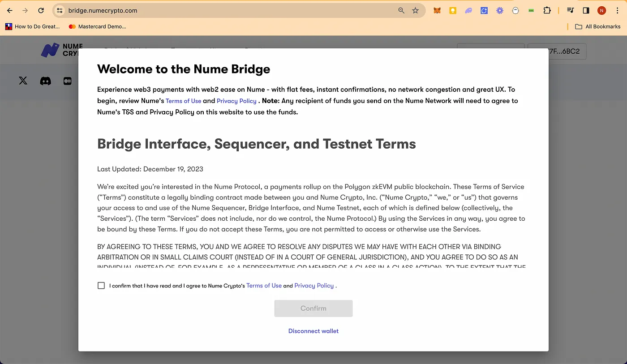The image size is (627, 364).
Task: Click the 'Bridge Interface, Sequencer, and Testnet Terms' heading
Action: 257,144
